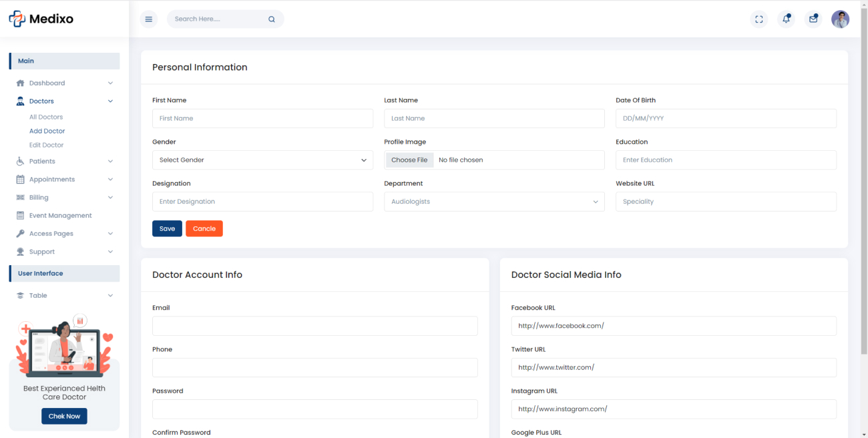Focus the First Name input field
Image resolution: width=868 pixels, height=438 pixels.
point(262,119)
